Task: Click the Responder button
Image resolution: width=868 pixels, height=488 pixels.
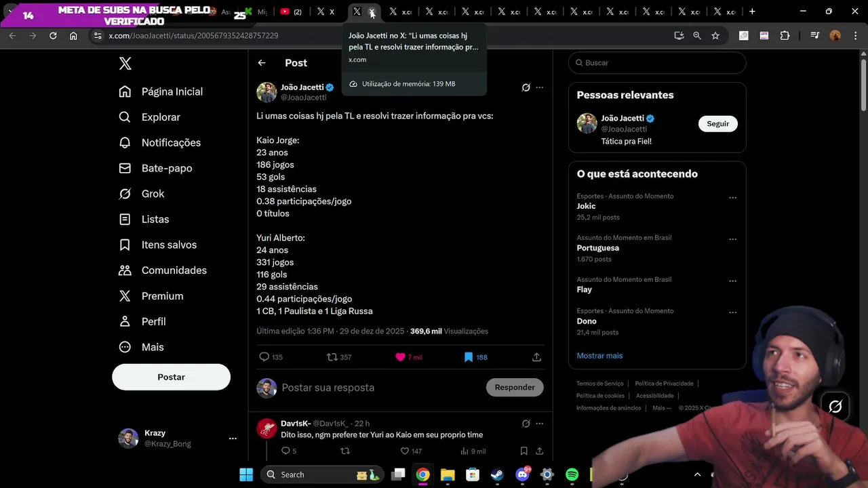Action: (515, 388)
